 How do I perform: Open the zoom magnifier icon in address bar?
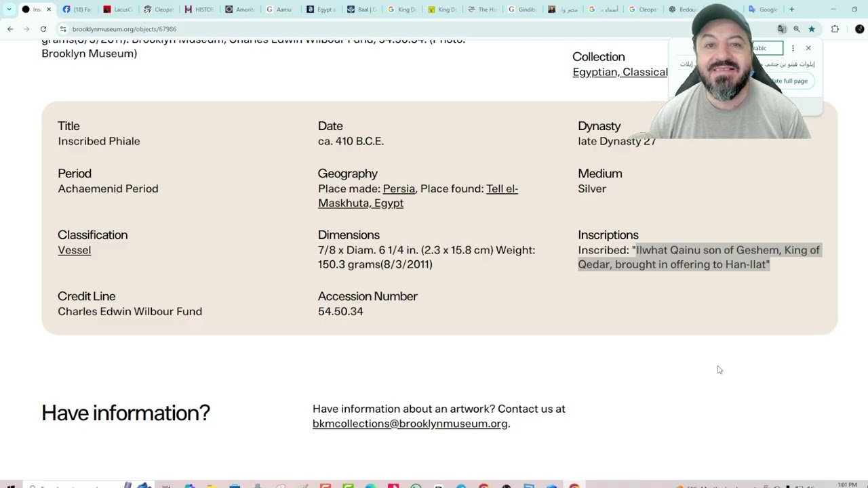click(797, 29)
